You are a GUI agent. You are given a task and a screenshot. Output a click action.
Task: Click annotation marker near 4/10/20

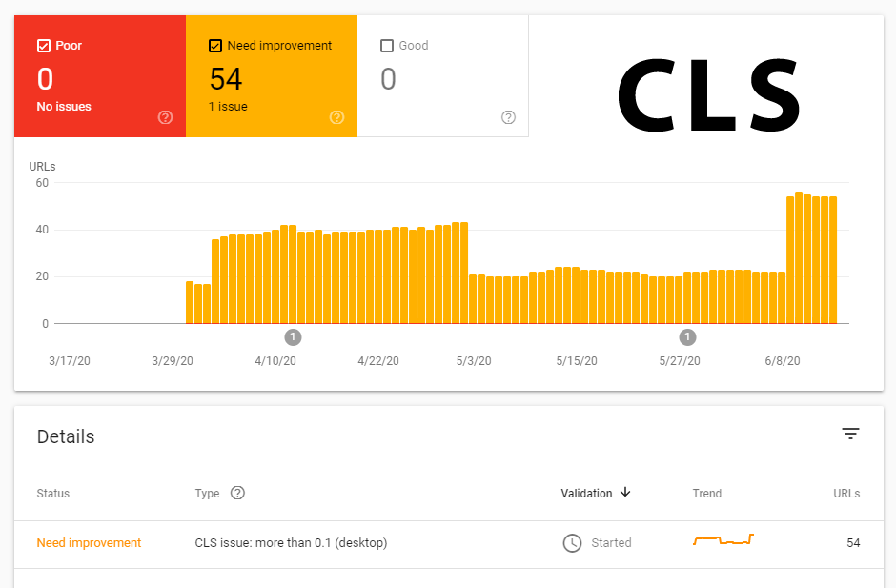coord(294,337)
